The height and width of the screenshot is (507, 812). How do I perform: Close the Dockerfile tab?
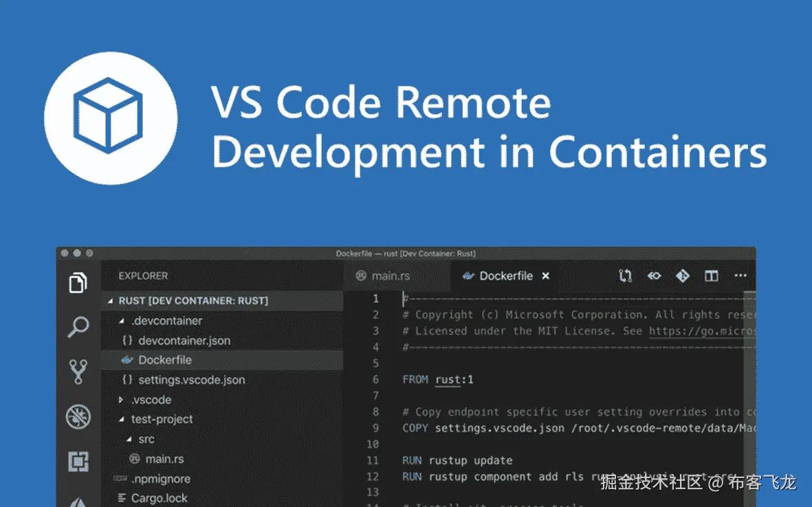click(545, 275)
